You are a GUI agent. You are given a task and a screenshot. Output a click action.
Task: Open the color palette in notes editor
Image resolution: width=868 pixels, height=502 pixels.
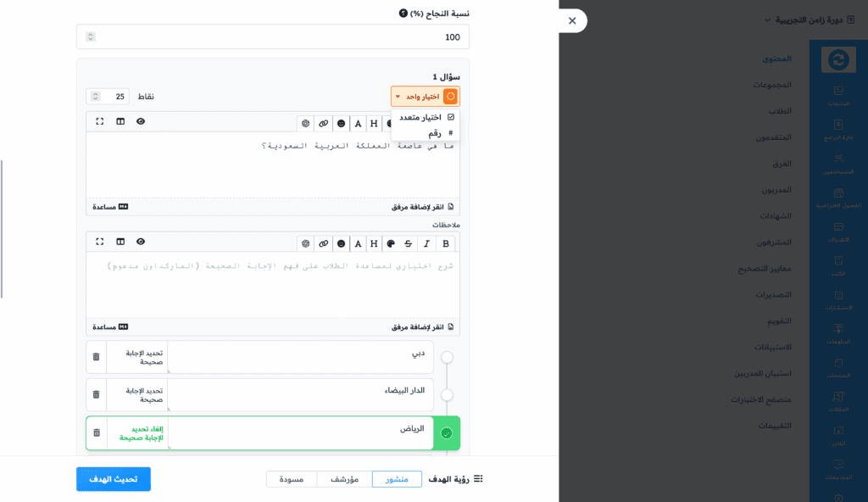tap(391, 244)
